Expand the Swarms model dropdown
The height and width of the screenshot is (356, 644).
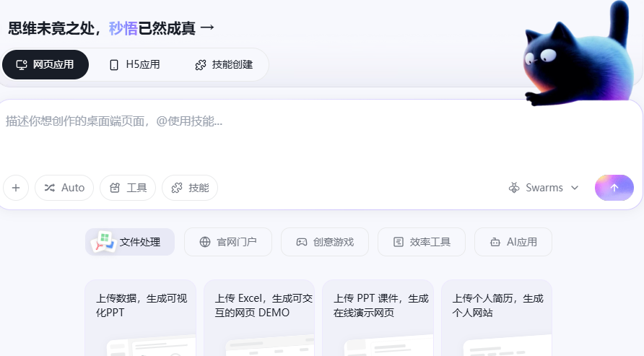point(544,188)
